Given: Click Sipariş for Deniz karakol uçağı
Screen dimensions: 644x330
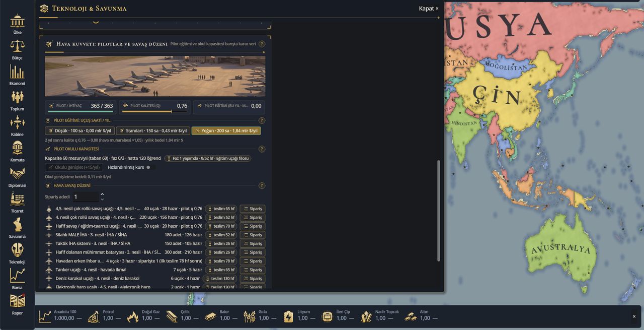Looking at the screenshot, I should [x=253, y=279].
